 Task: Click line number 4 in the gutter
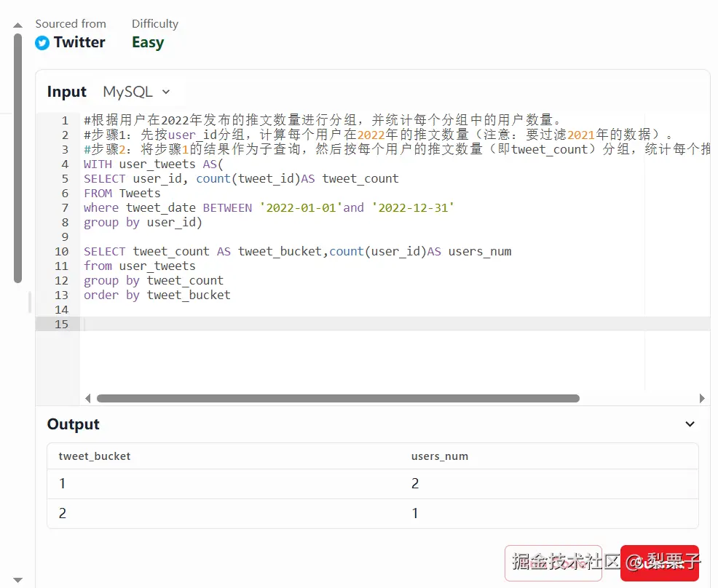click(x=66, y=164)
